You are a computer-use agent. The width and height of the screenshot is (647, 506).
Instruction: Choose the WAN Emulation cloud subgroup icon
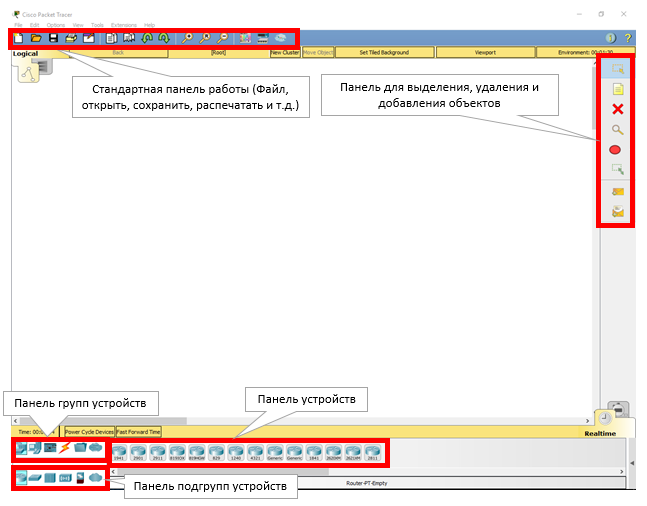pos(96,478)
